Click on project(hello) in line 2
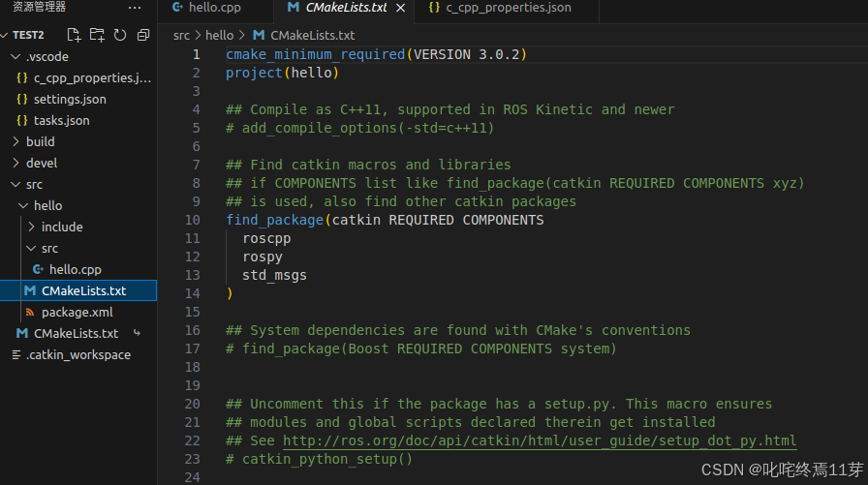Image resolution: width=868 pixels, height=485 pixels. [282, 73]
